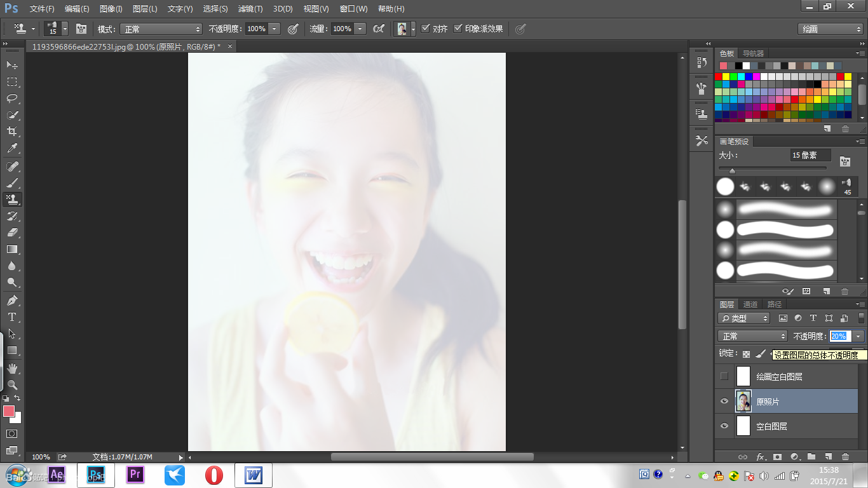Viewport: 868px width, 488px height.
Task: Open the 模式 blending mode dropdown
Action: pyautogui.click(x=162, y=29)
